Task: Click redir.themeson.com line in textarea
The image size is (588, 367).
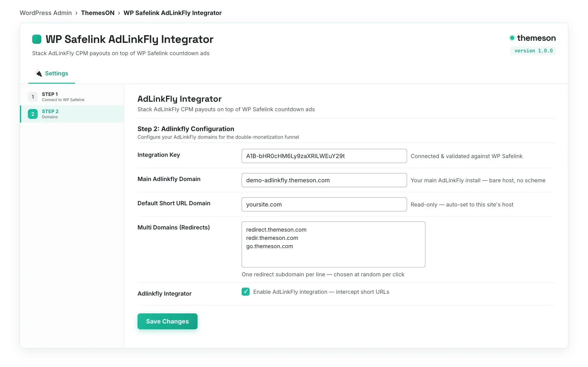Action: tap(272, 238)
